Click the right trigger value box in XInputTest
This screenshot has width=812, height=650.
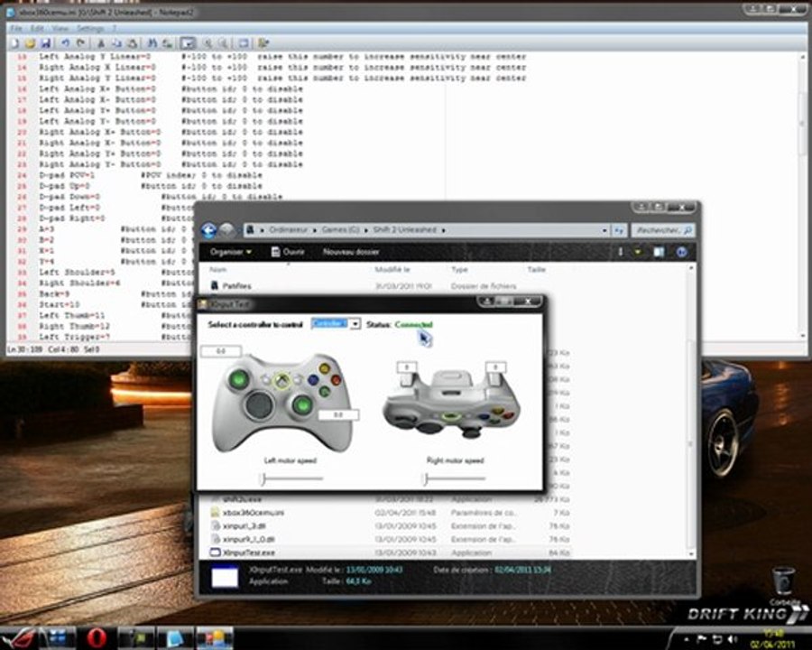coord(495,367)
